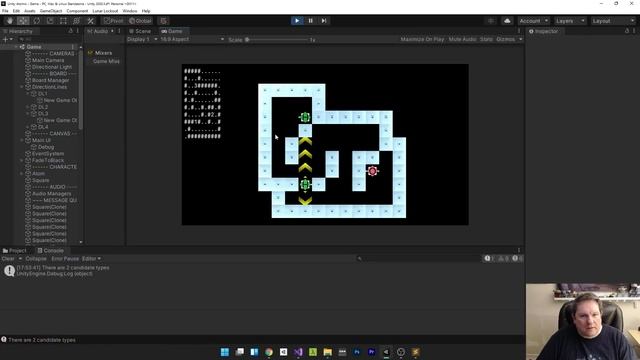The image size is (640, 360).
Task: Toggle Gizmos in Game view
Action: (x=505, y=40)
